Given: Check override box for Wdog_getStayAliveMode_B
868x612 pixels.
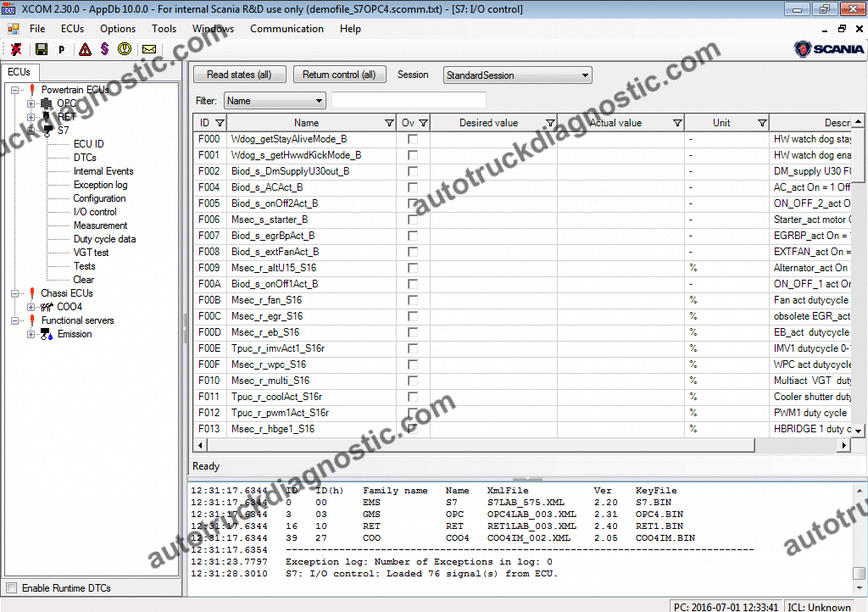Looking at the screenshot, I should [x=413, y=139].
